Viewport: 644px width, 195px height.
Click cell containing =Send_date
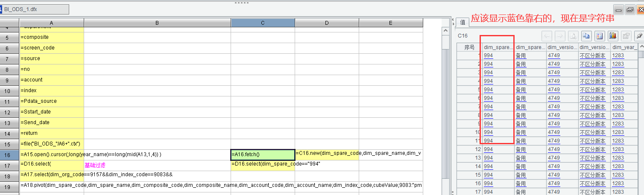point(52,123)
